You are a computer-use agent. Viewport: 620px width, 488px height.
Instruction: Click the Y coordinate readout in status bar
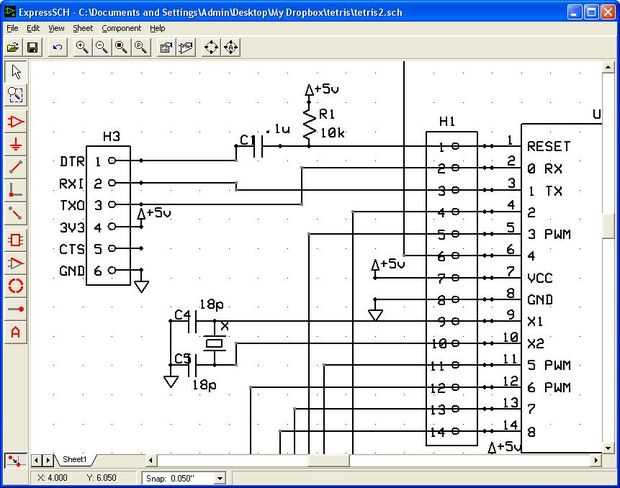(x=101, y=478)
